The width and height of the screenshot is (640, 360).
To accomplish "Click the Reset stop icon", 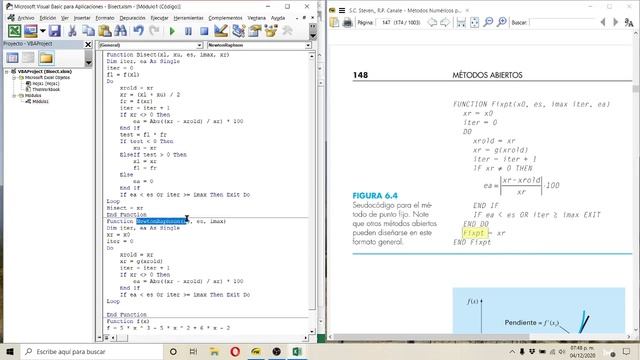I will (x=204, y=31).
